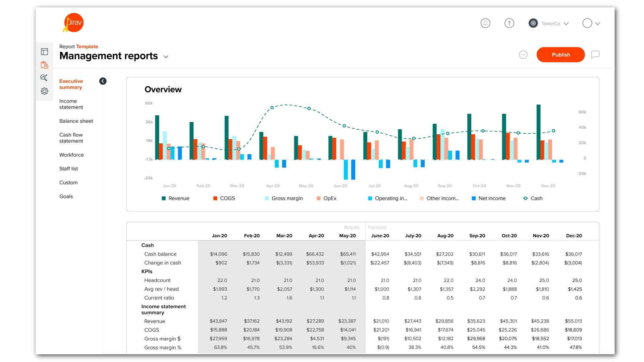Open the Balance sheet section
The height and width of the screenshot is (362, 644).
(76, 121)
